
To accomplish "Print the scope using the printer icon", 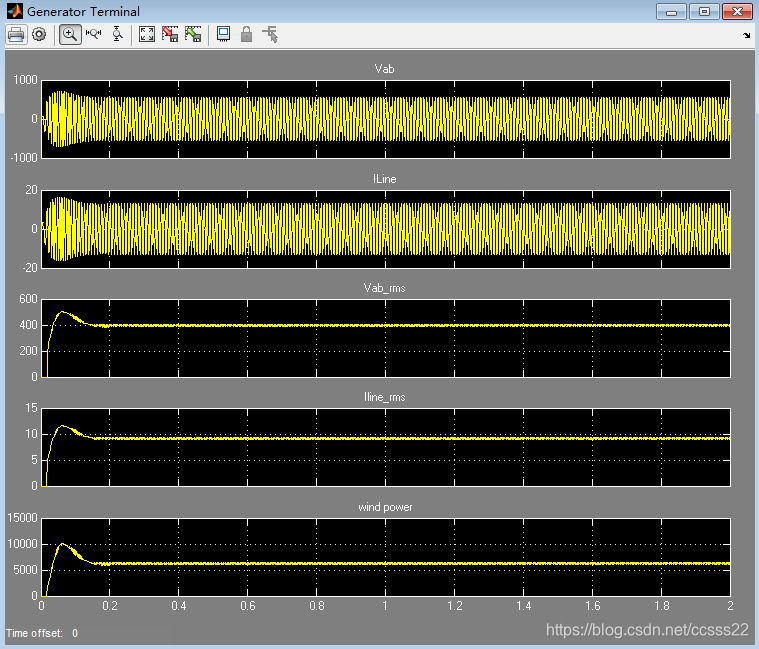I will coord(16,35).
